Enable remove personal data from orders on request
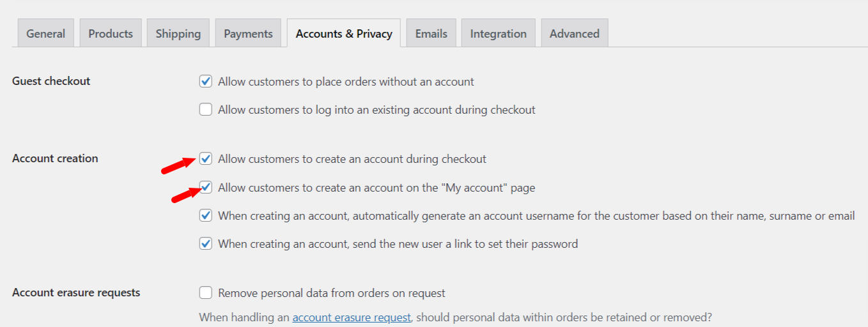 pyautogui.click(x=206, y=293)
